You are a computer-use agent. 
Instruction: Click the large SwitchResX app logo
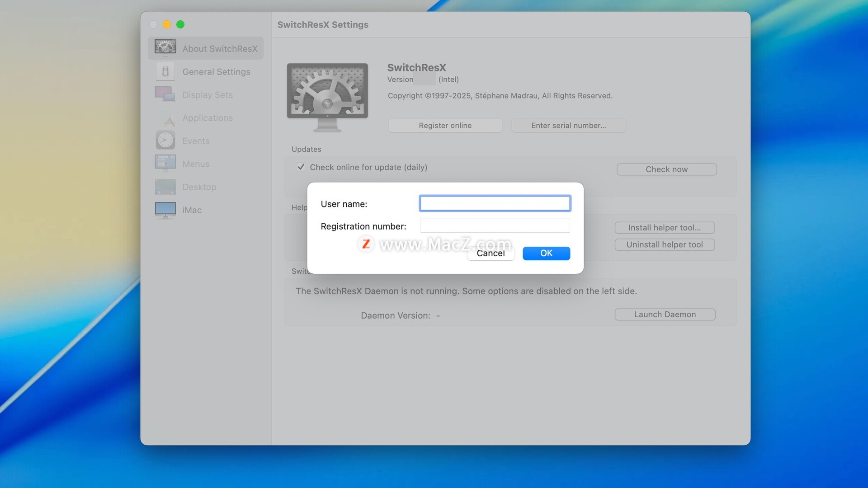pyautogui.click(x=327, y=97)
